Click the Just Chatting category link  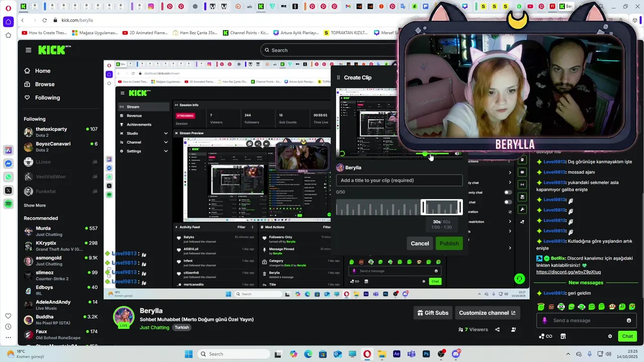click(x=154, y=328)
